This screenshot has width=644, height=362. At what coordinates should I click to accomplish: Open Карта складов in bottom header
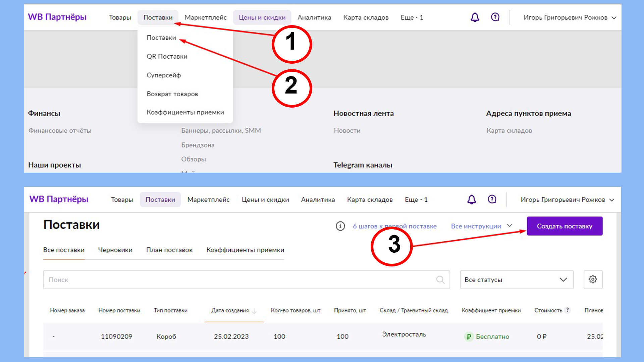pos(370,200)
